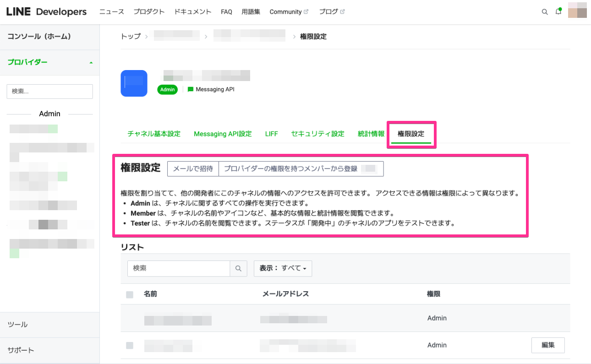Click 権限設定 breadcrumb text

click(x=313, y=37)
